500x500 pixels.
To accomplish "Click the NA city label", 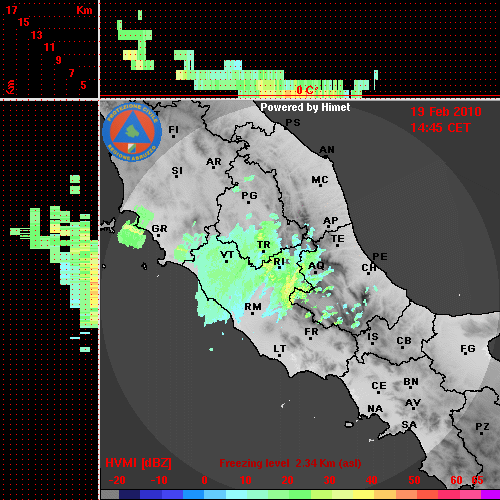I will click(x=375, y=409).
